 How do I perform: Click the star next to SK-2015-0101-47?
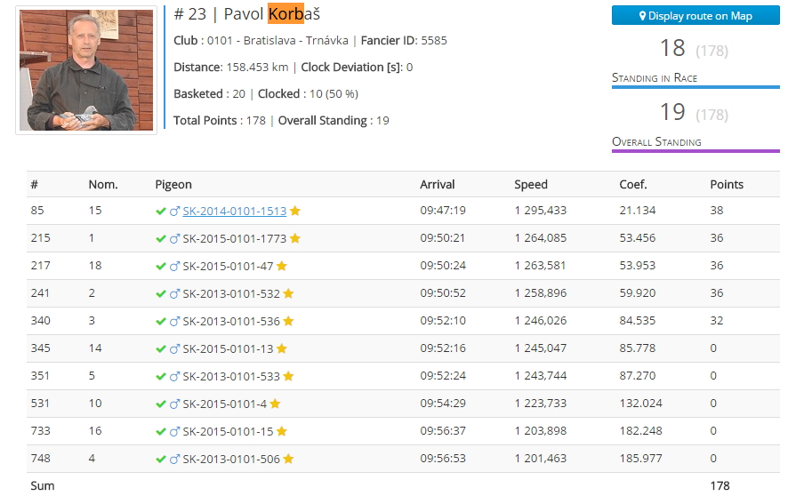(x=282, y=267)
